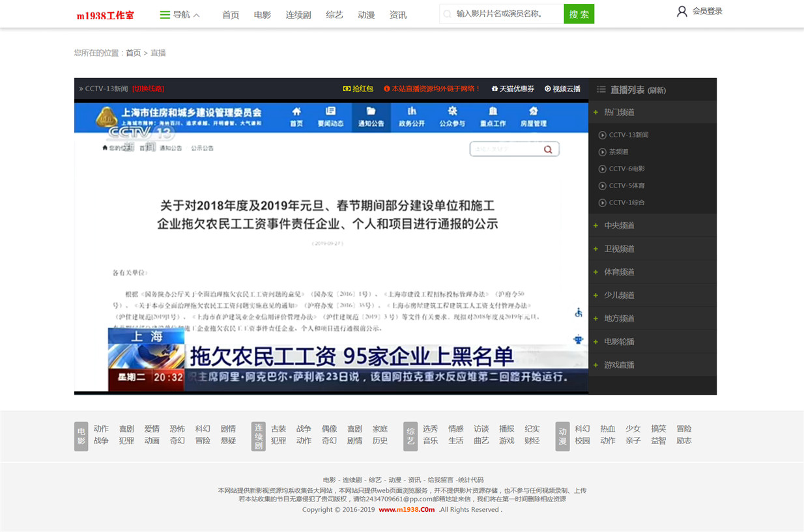This screenshot has height=532, width=804.
Task: Click 首页 in the breadcrumb
Action: tap(133, 53)
